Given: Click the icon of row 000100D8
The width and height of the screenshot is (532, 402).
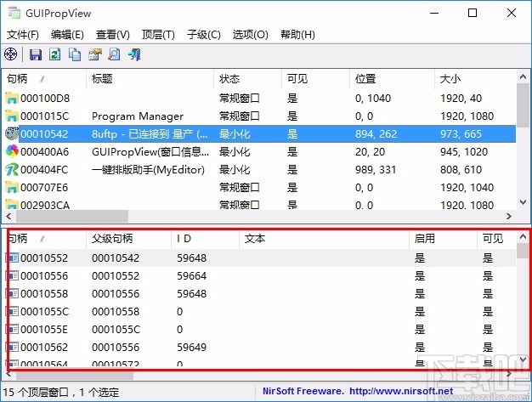Looking at the screenshot, I should point(12,99).
